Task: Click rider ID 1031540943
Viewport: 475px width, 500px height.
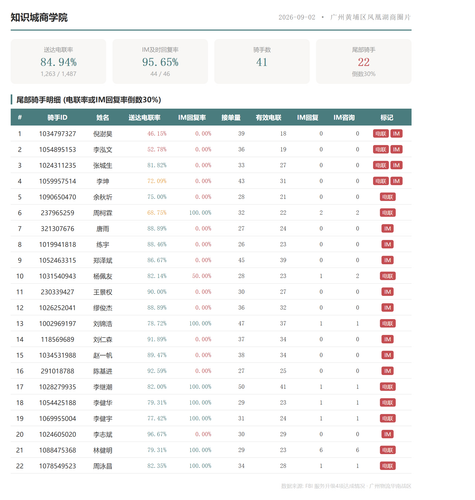Action: (x=57, y=276)
